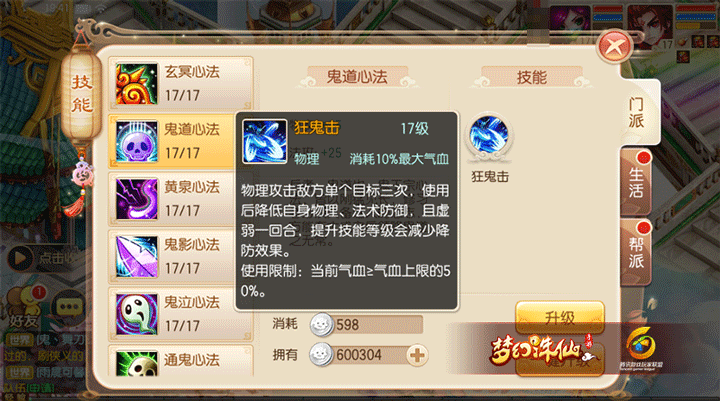Select the 黄泉心法 purple lightning icon
720x401 pixels.
click(x=136, y=199)
